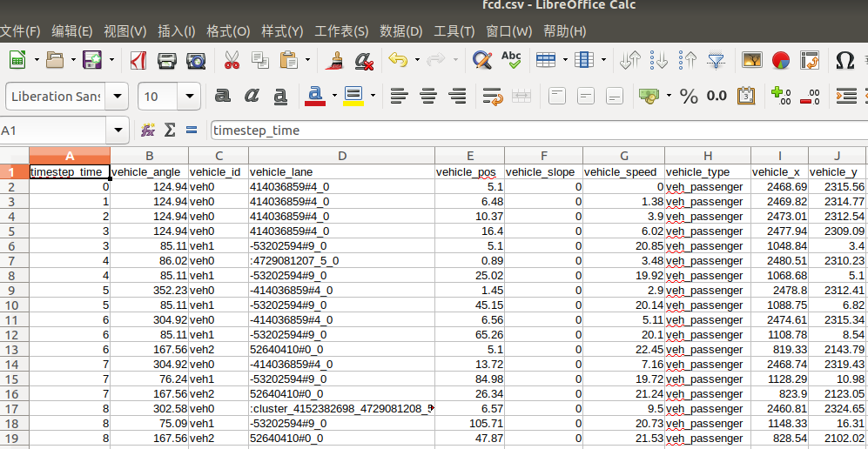Open the background color dropdown arrow
Image resolution: width=868 pixels, height=449 pixels.
click(x=373, y=97)
